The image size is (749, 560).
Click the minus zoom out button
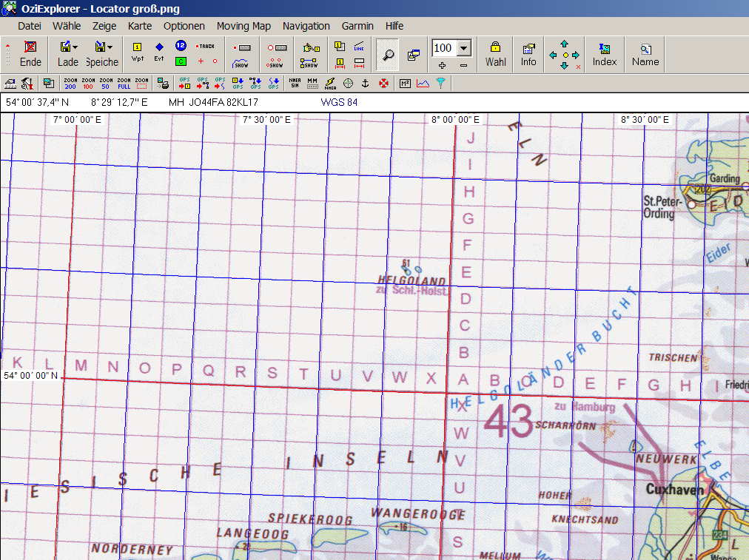coord(463,65)
